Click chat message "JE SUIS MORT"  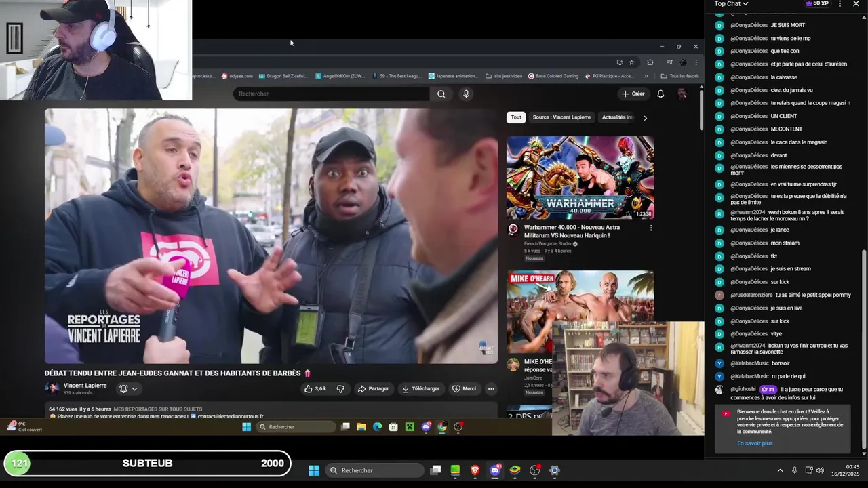pos(787,25)
